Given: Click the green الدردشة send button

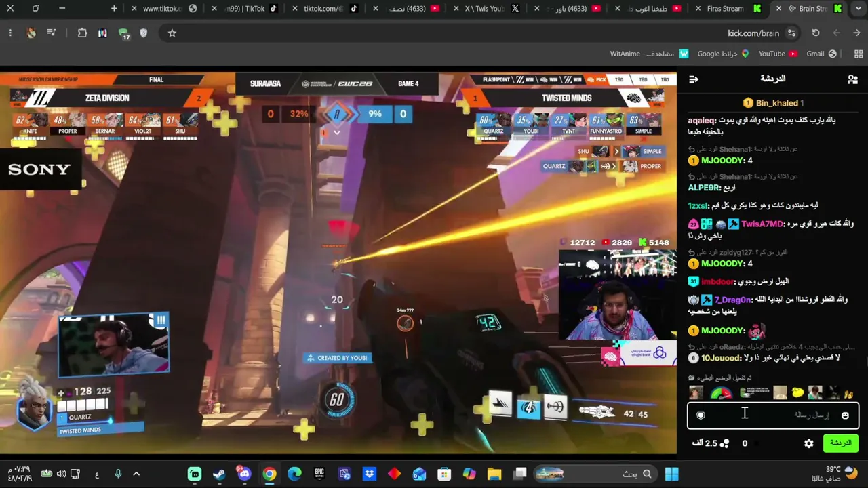Looking at the screenshot, I should tap(841, 443).
